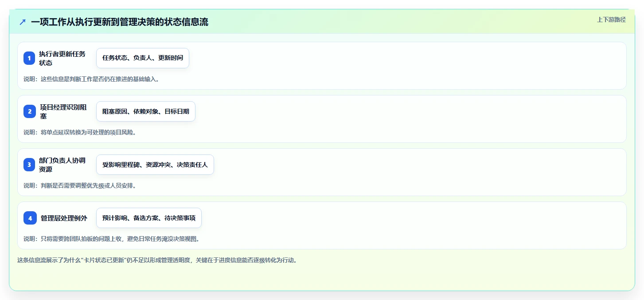This screenshot has width=644, height=300.
Task: Click the 管理层处理例外 step heading
Action: (64, 218)
